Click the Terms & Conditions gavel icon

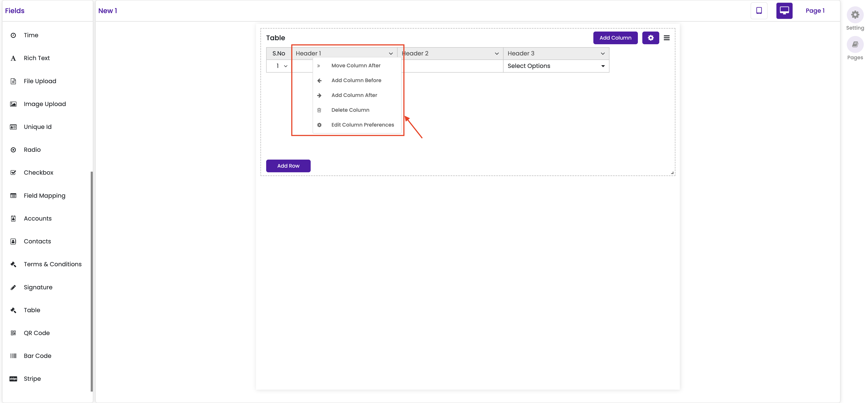coord(13,264)
